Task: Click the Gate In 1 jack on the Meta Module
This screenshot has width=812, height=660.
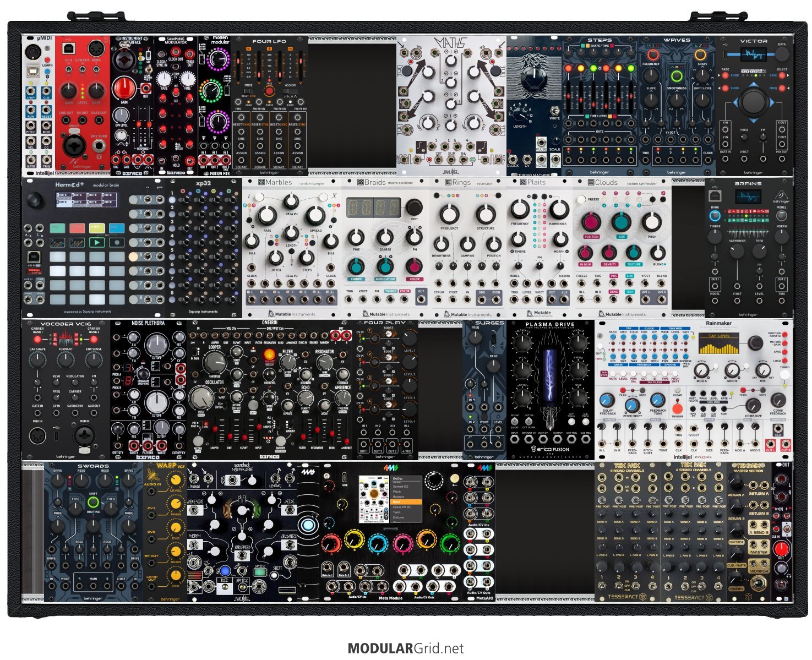Action: 328,566
